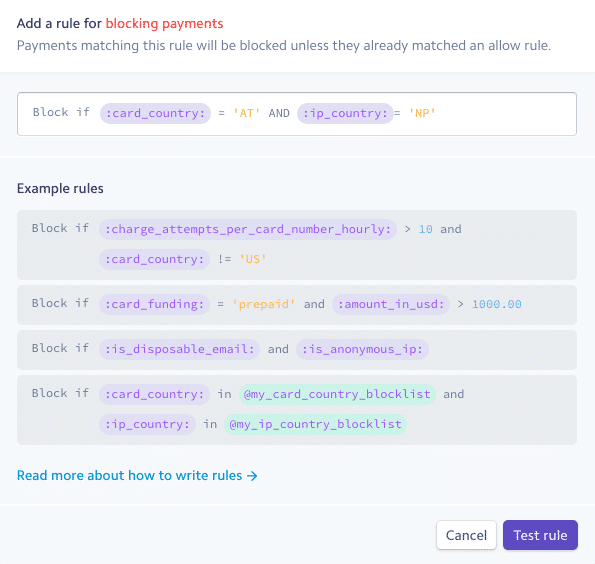
Task: Click the arrow icon after Read more link
Action: [x=252, y=476]
